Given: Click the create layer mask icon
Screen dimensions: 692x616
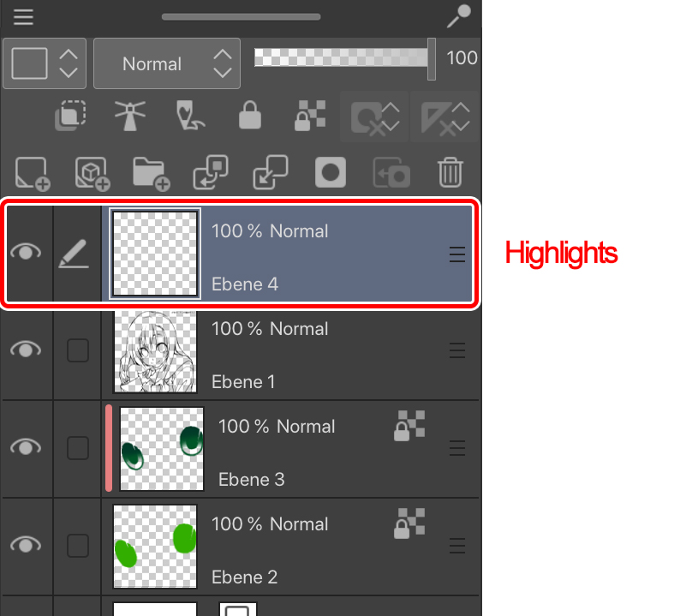Looking at the screenshot, I should click(331, 172).
